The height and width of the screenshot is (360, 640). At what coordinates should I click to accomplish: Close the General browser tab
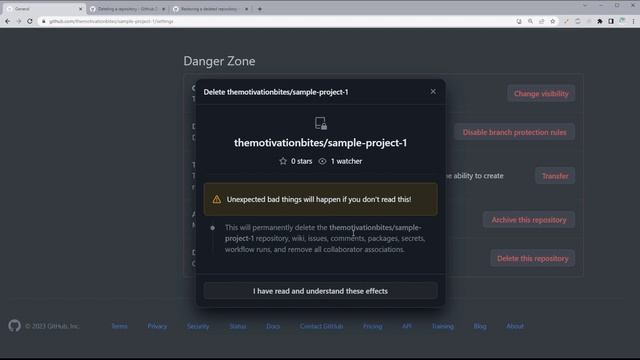[80, 9]
